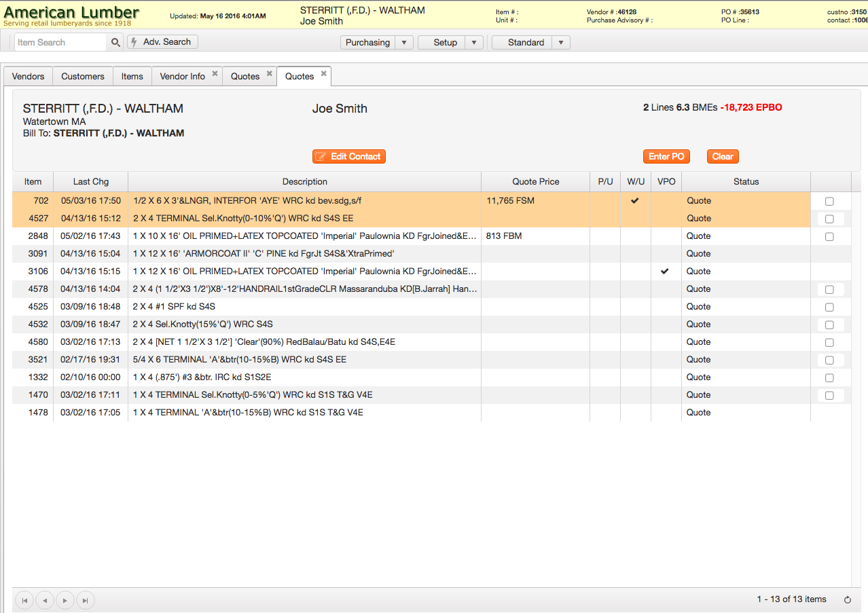Open the Setup dropdown arrow

click(474, 42)
